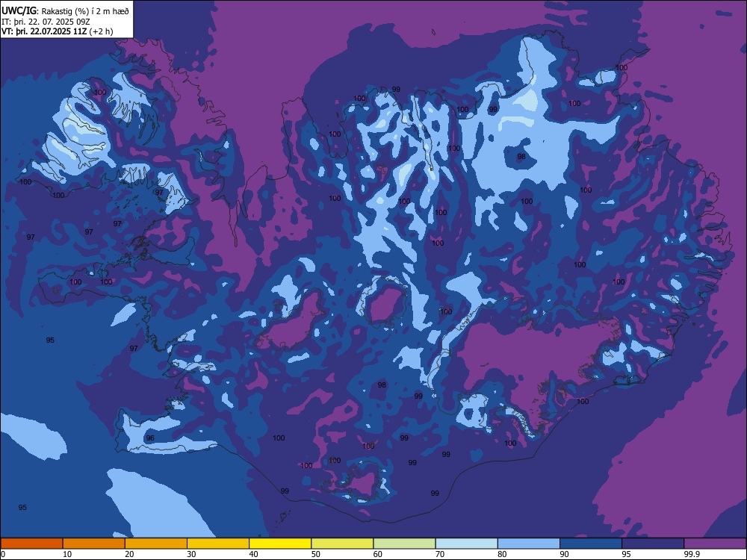Pick the light orange 20–30 legend band

pos(156,544)
